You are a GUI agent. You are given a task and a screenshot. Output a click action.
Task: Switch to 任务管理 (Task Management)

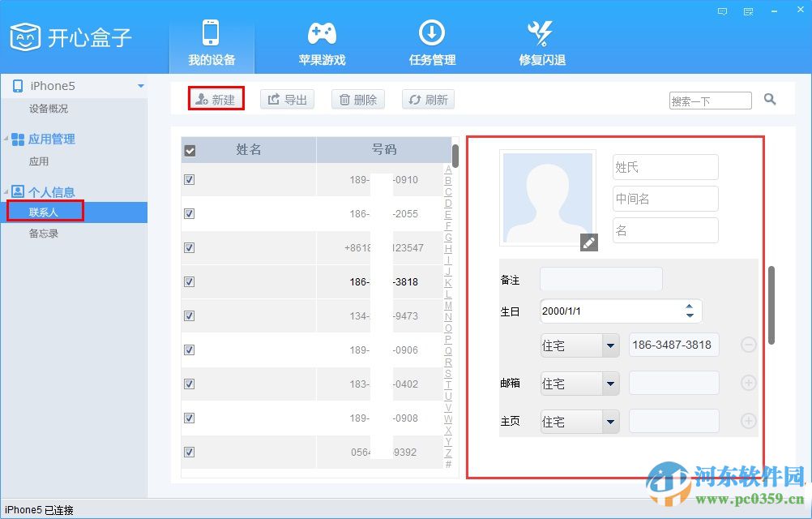point(431,41)
